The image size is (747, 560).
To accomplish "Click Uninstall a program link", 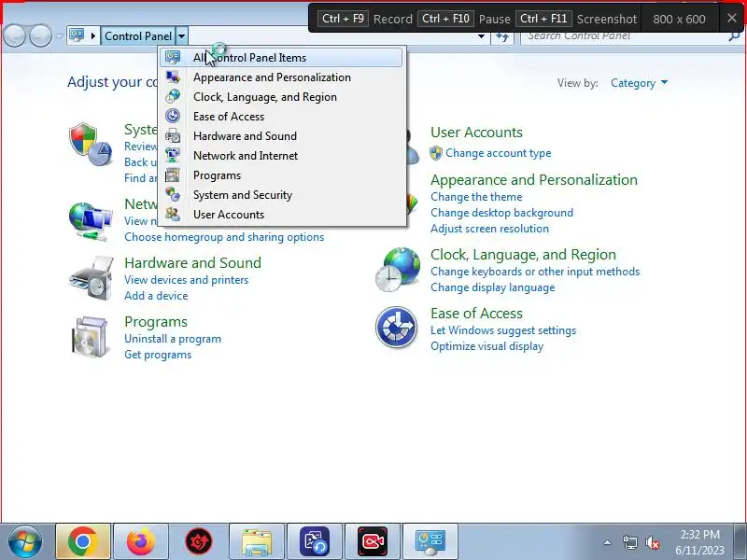I will [173, 339].
